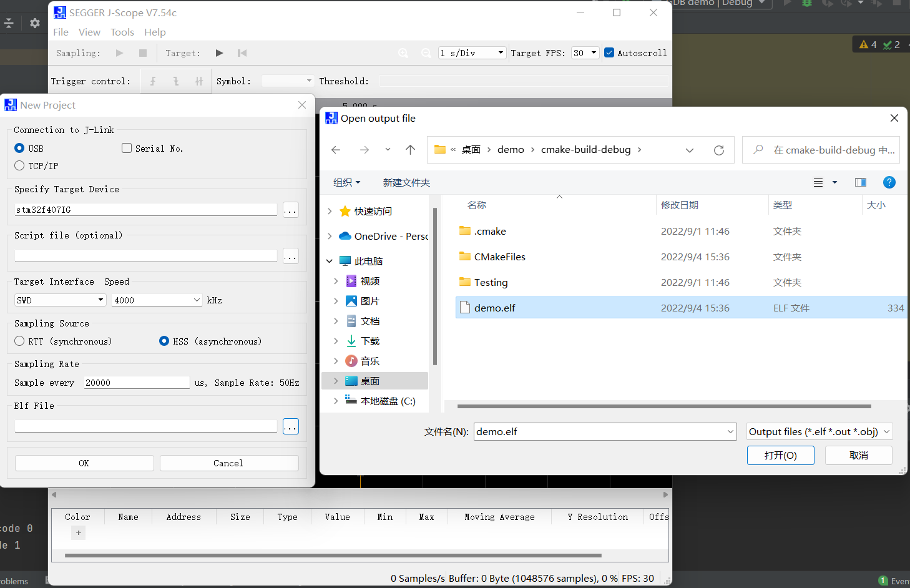Screen dimensions: 910x588
Task: Click the 打开(O) button
Action: click(780, 455)
